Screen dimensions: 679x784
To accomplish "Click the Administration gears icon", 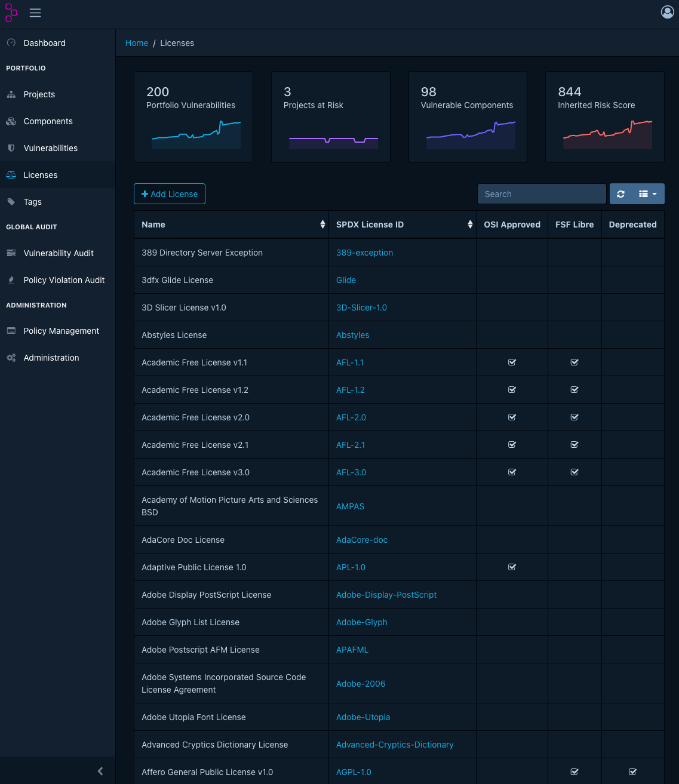I will 11,358.
